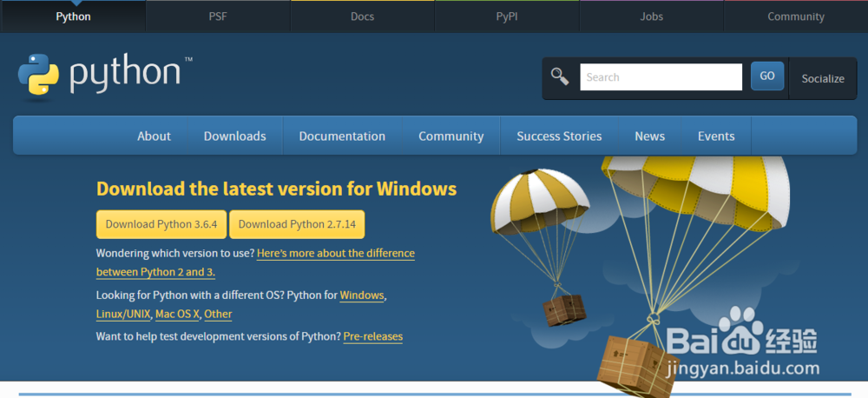Click Download Python 3.6.4 button
The width and height of the screenshot is (868, 398).
tap(161, 224)
